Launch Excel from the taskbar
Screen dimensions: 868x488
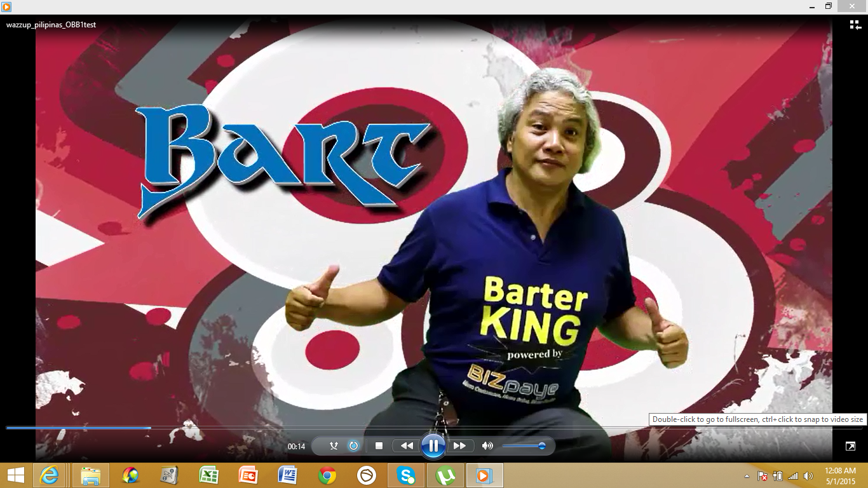coord(209,475)
